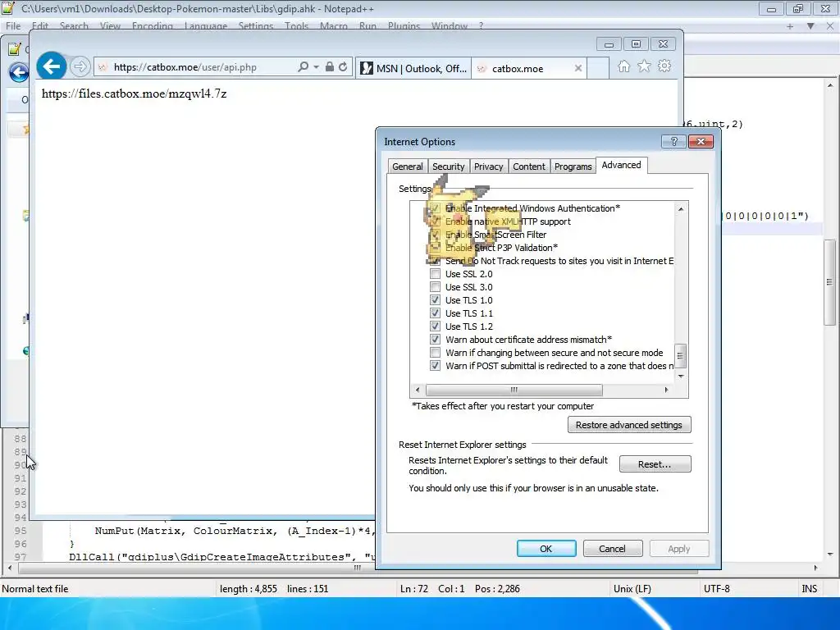840x630 pixels.
Task: Switch to the Security tab
Action: (x=449, y=167)
